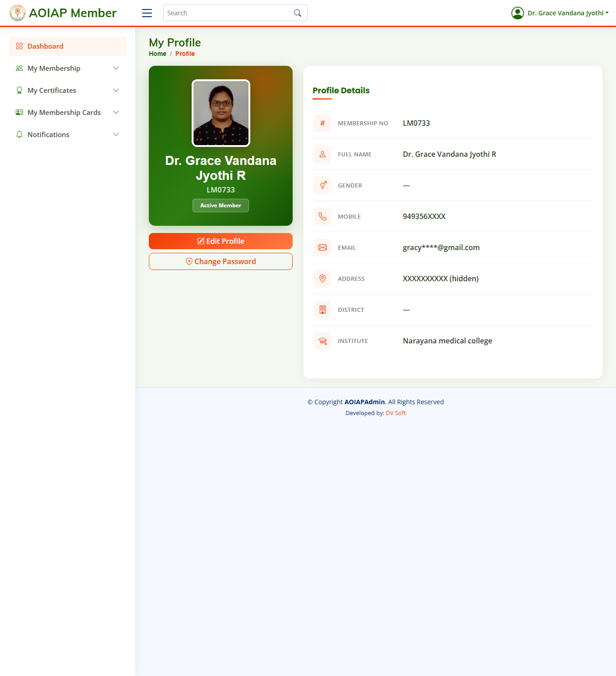The height and width of the screenshot is (676, 616).
Task: Expand My Membership Cards chevron
Action: point(116,112)
